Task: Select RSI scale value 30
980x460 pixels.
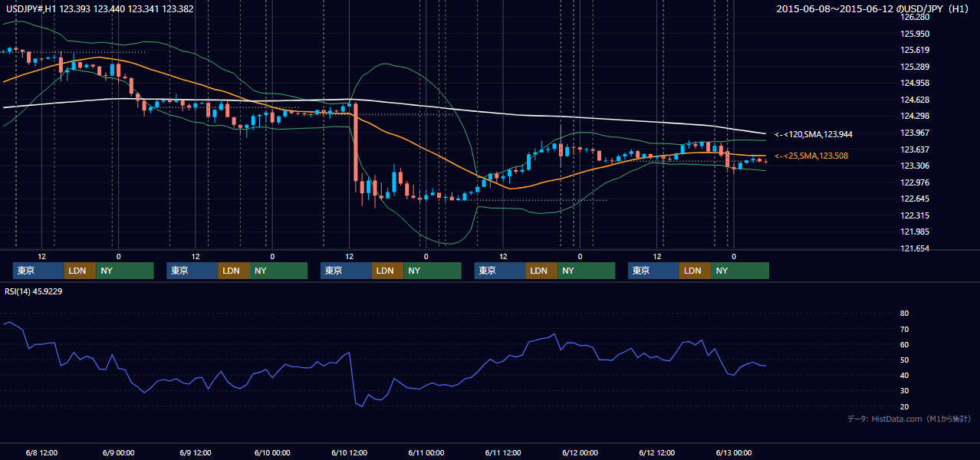Action: coord(905,391)
